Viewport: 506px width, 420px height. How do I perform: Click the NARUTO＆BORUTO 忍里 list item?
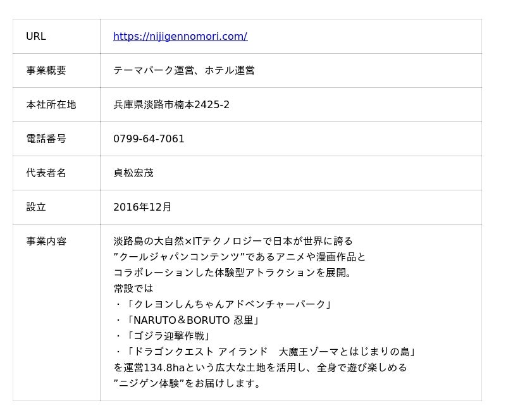pyautogui.click(x=188, y=320)
